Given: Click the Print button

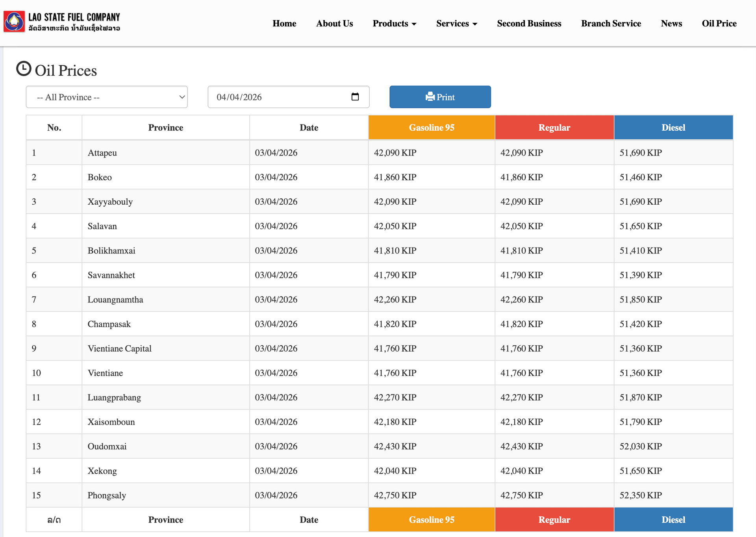Looking at the screenshot, I should (x=440, y=97).
